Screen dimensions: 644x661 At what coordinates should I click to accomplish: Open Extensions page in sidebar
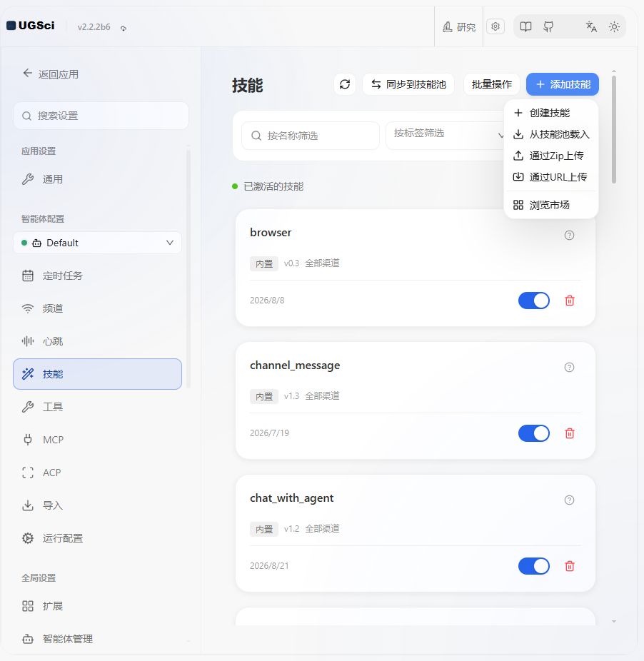pos(97,606)
